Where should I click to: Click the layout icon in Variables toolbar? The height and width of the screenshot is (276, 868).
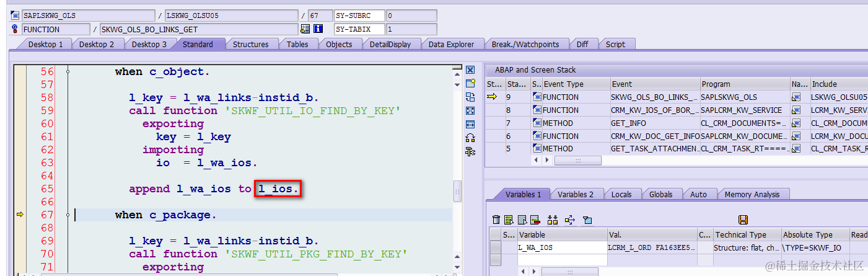[587, 220]
